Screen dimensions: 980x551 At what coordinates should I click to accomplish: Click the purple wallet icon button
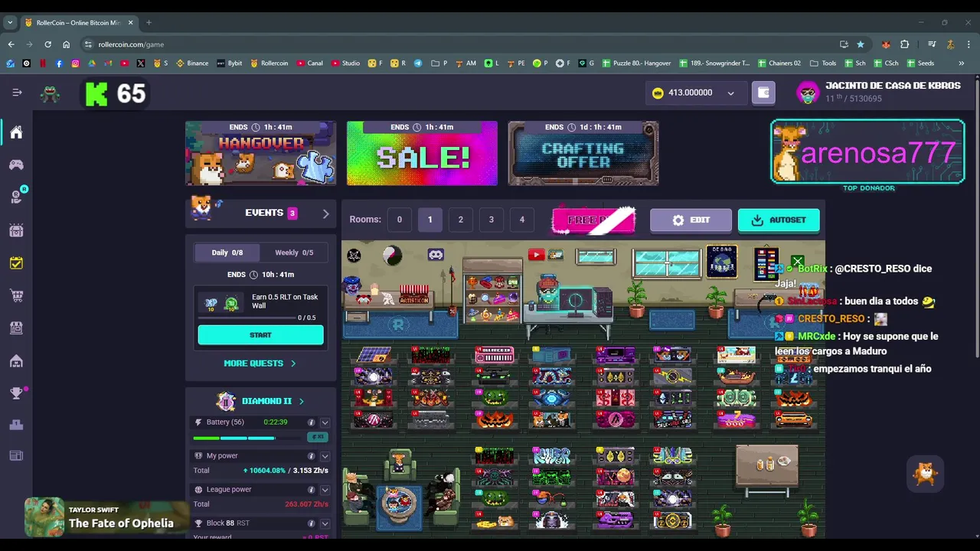[x=763, y=93]
